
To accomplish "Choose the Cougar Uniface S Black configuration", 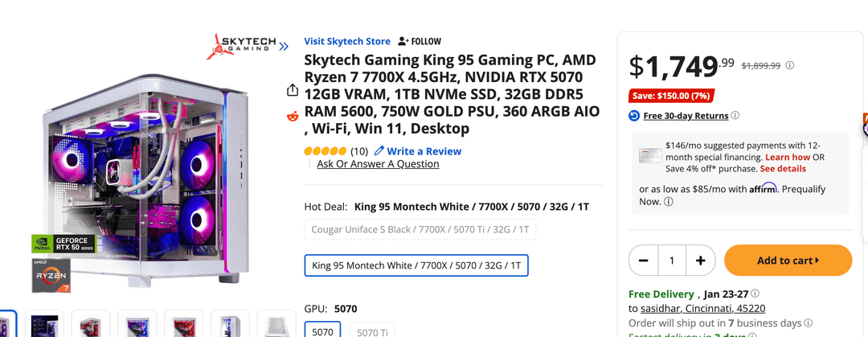I will tap(420, 230).
